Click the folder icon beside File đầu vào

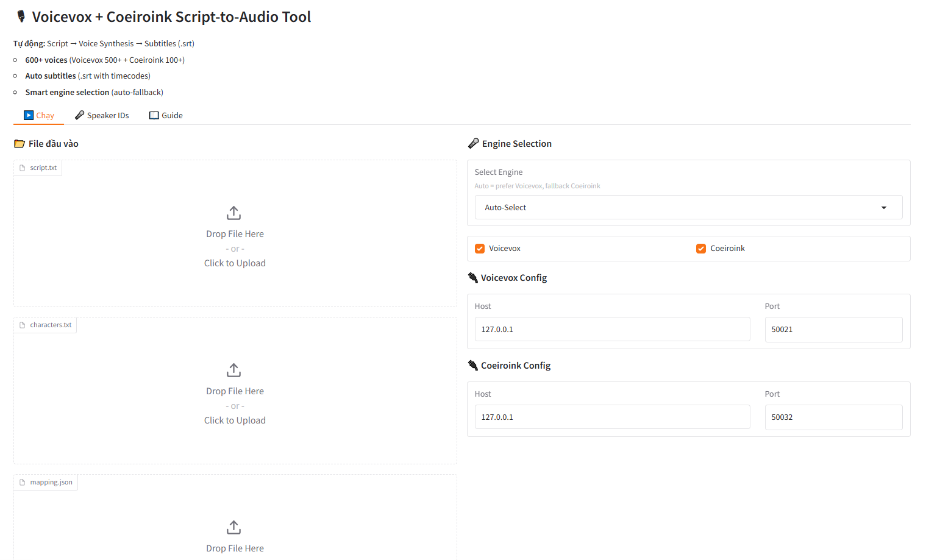(x=20, y=144)
